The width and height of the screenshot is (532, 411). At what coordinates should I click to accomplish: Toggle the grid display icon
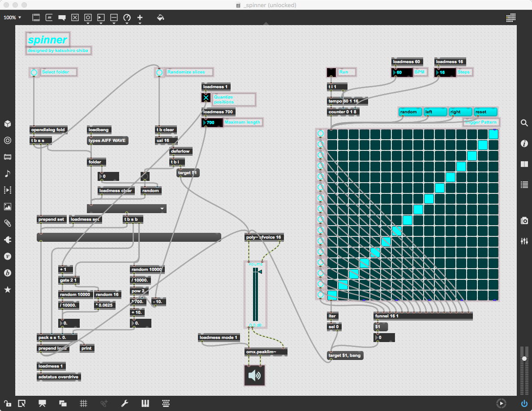(83, 403)
